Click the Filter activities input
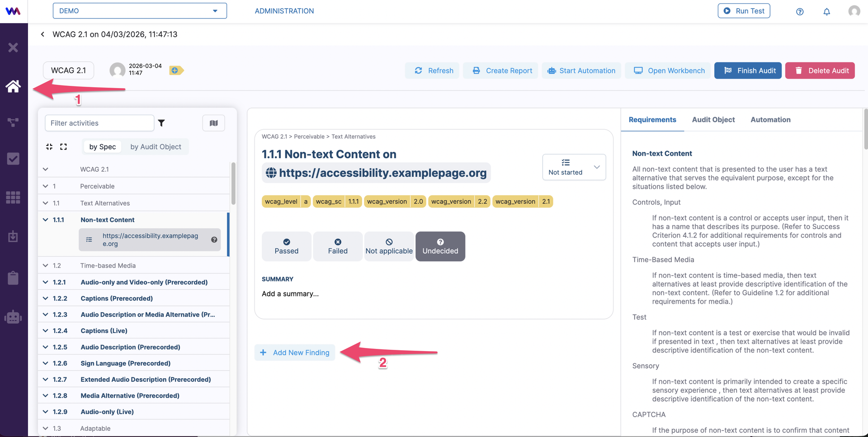The width and height of the screenshot is (868, 437). click(99, 123)
